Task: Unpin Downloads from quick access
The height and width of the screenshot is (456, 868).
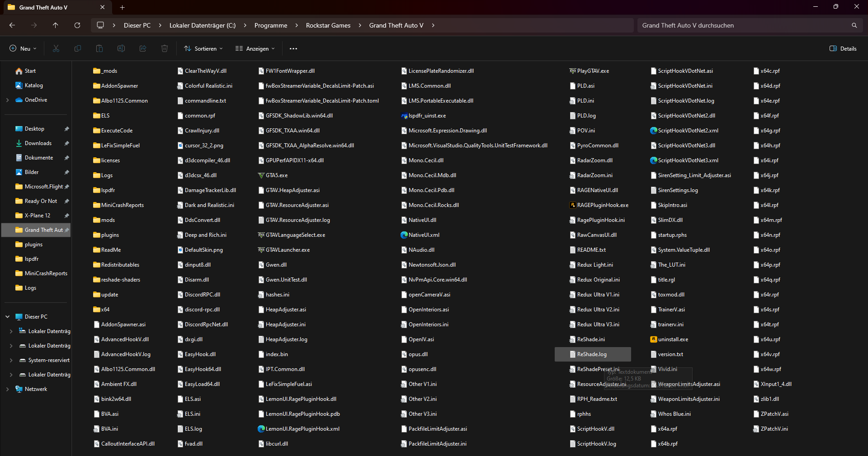Action: (67, 143)
